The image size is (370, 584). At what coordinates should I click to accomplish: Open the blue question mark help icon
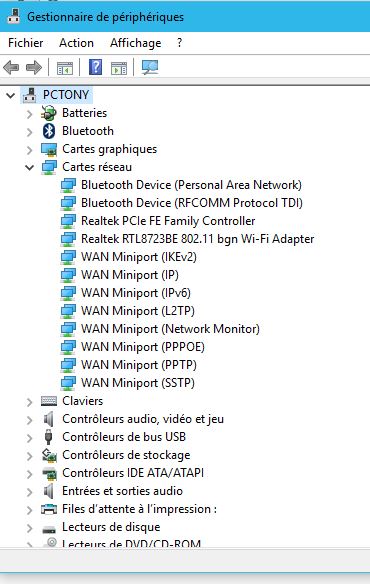pos(95,67)
